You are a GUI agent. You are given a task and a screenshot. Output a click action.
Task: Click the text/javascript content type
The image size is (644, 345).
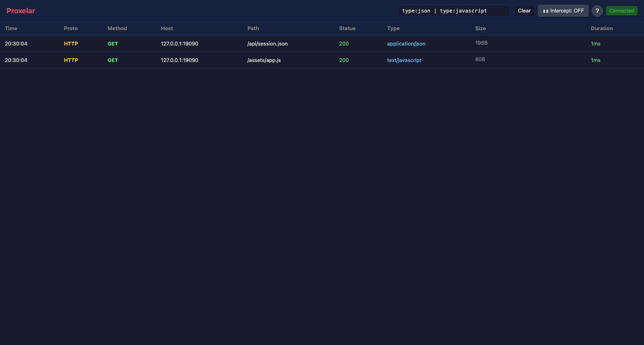click(404, 60)
